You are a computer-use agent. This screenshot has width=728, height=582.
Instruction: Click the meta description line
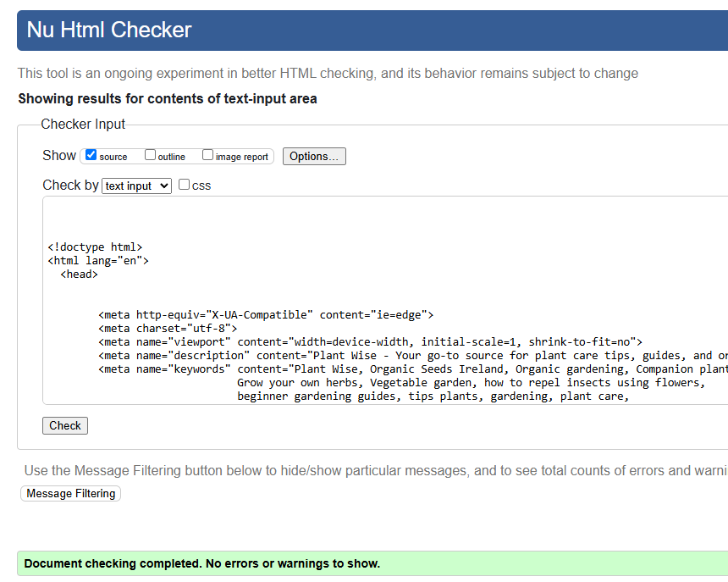(x=413, y=356)
